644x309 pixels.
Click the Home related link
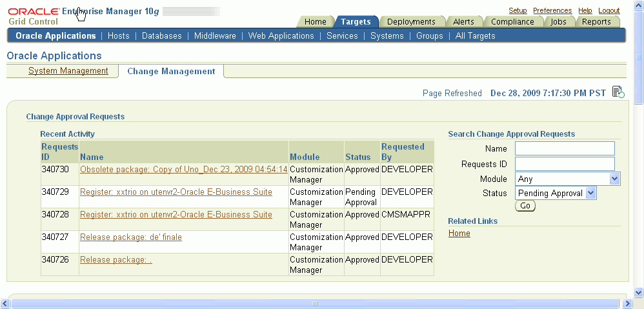(459, 233)
